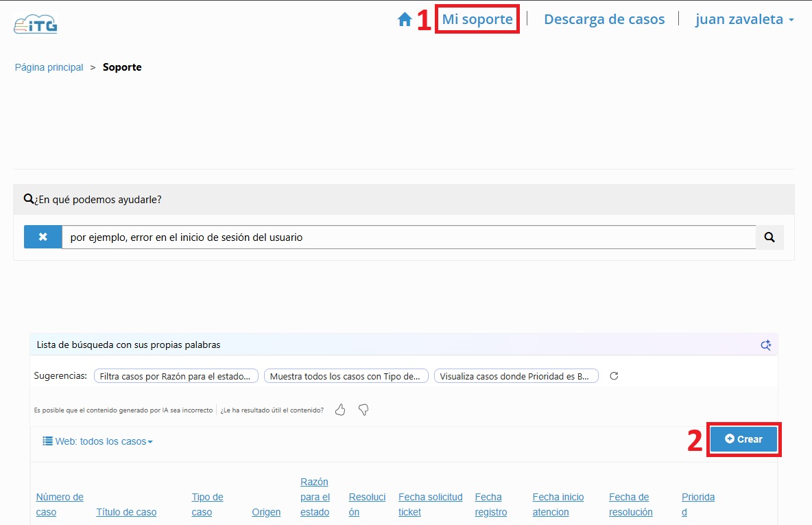812x525 pixels.
Task: Select 'Filtra casos por Razón para el estado' suggestion
Action: point(176,376)
